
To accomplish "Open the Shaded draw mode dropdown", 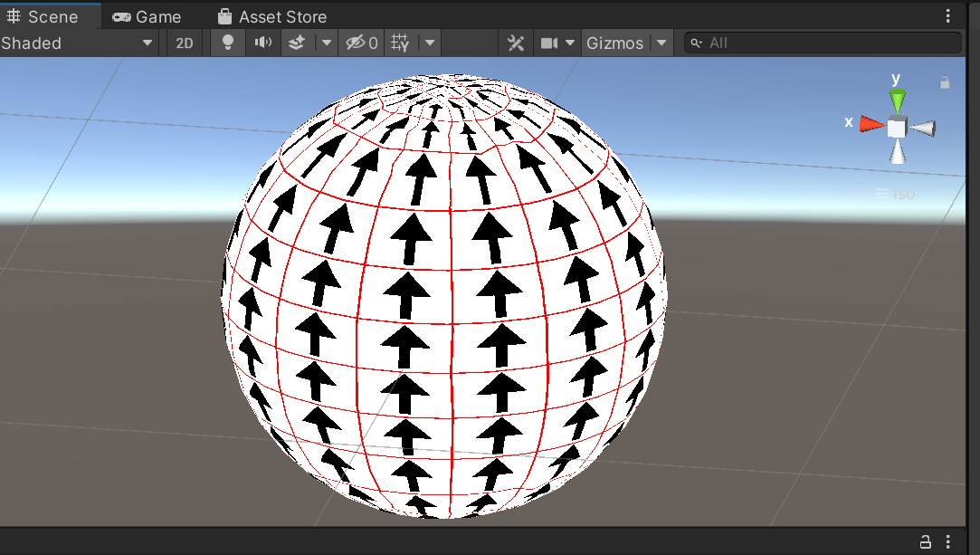I will click(77, 43).
